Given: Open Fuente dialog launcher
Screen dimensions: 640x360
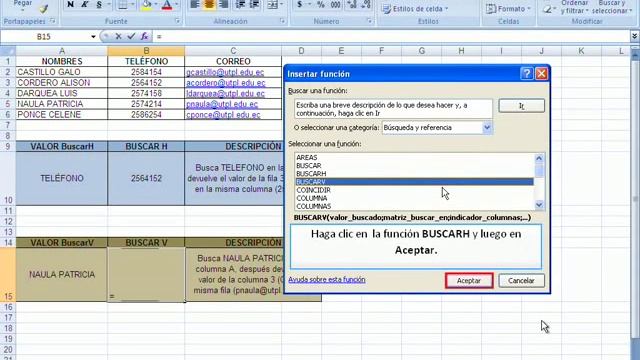Looking at the screenshot, I should click(177, 21).
